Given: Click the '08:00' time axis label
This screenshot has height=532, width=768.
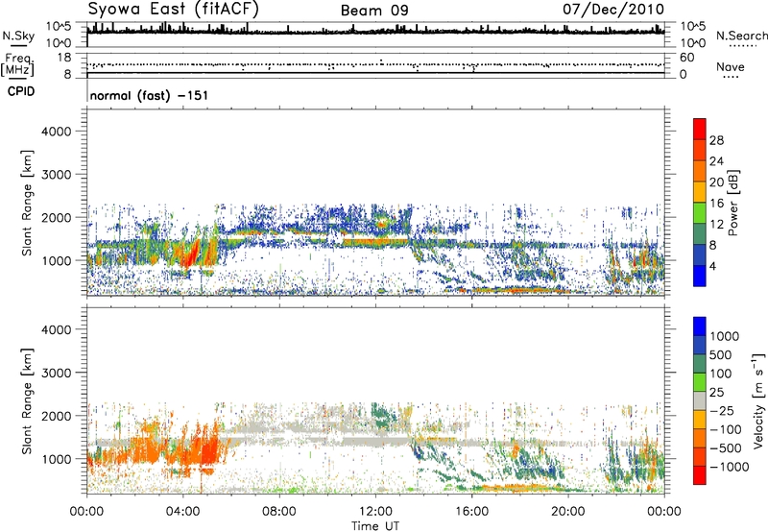Looking at the screenshot, I should coord(279,512).
